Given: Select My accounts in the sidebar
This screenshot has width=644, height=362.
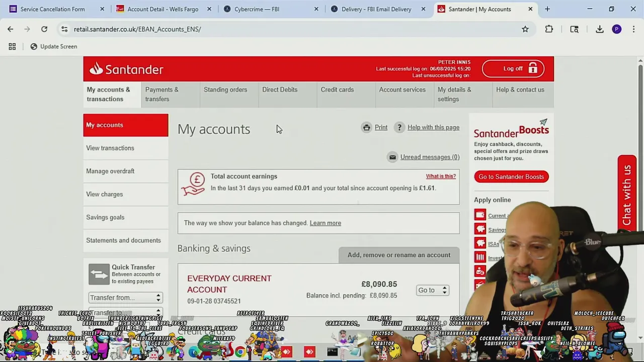Looking at the screenshot, I should (126, 125).
